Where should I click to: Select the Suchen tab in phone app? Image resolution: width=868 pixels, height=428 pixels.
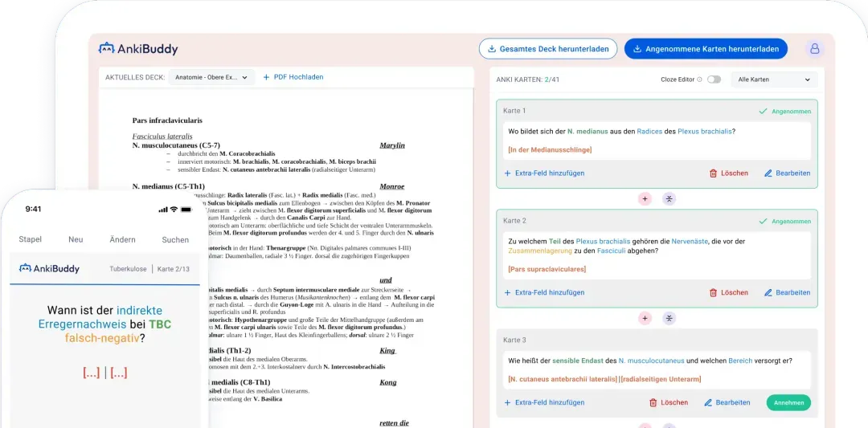point(175,239)
